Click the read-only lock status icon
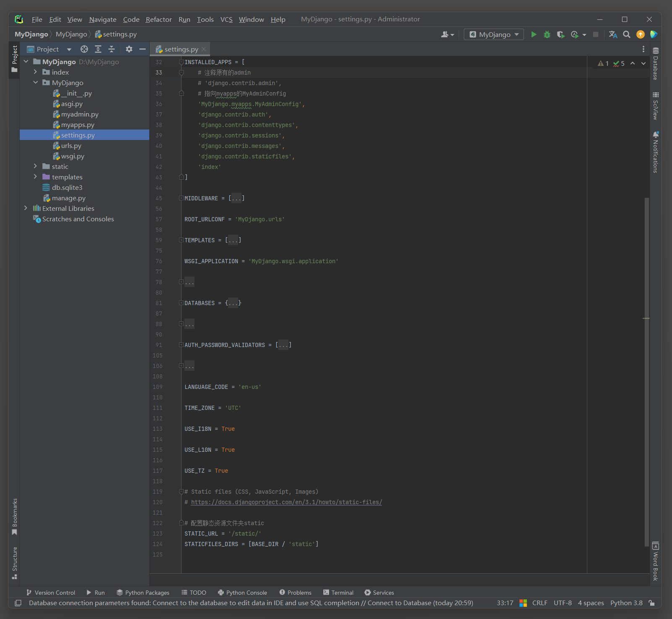672x619 pixels. [x=652, y=603]
